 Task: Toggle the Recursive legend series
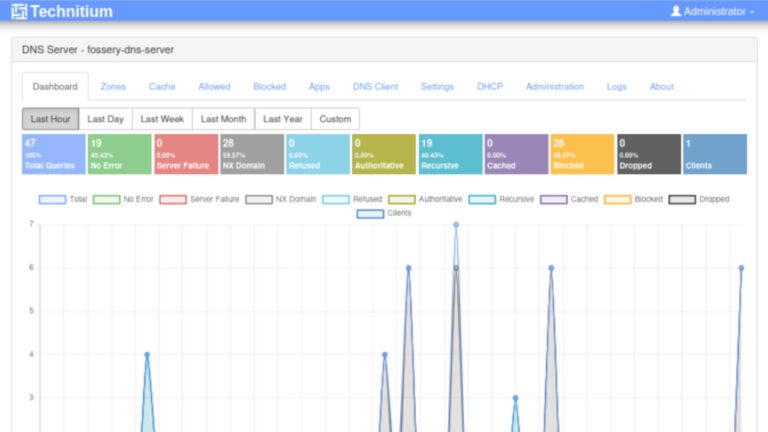pyautogui.click(x=501, y=199)
